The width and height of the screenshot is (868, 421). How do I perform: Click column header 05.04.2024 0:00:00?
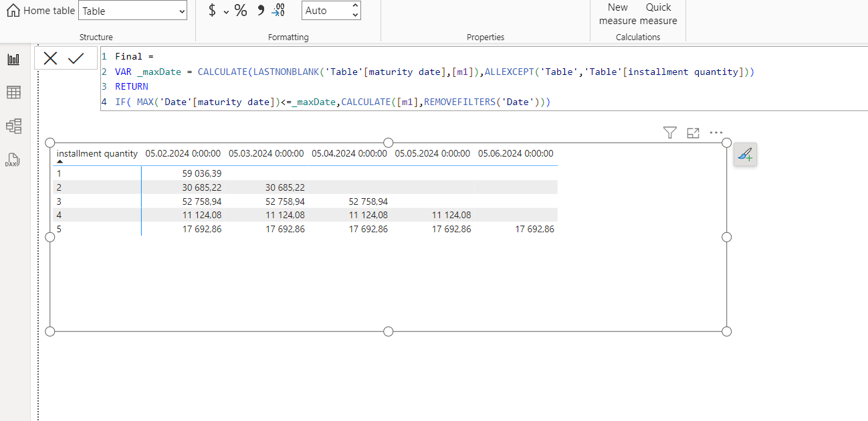[x=349, y=153]
